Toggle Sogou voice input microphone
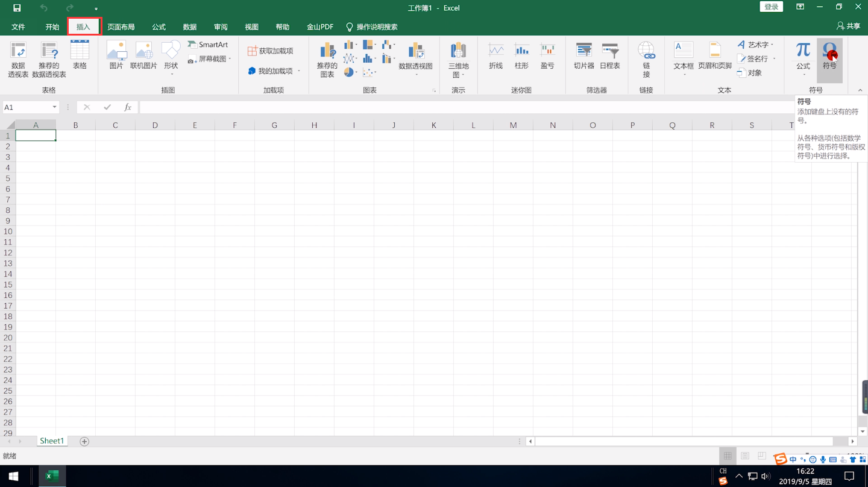This screenshot has height=487, width=868. 823,460
